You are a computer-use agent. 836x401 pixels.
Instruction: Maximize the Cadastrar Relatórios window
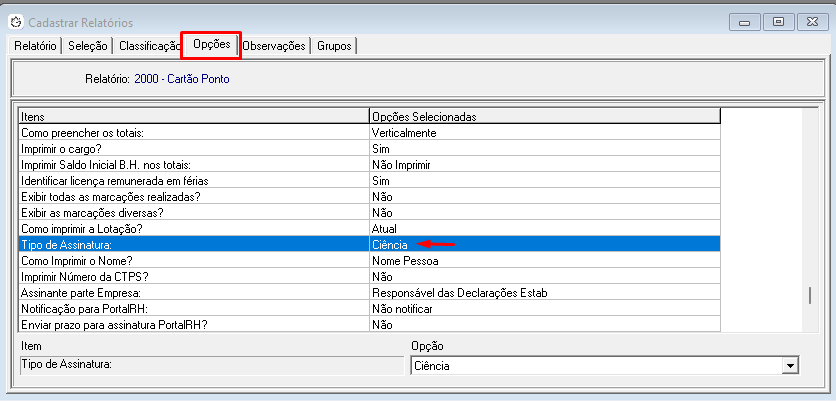[778, 20]
